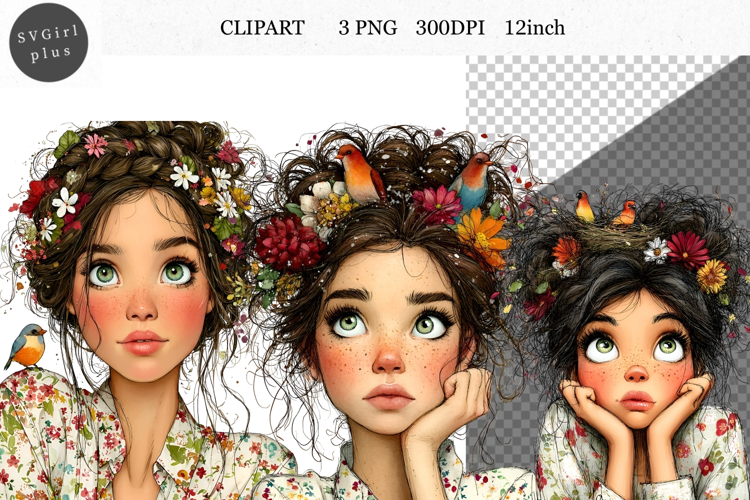Click the white daisy in left girl's braid

tap(184, 176)
